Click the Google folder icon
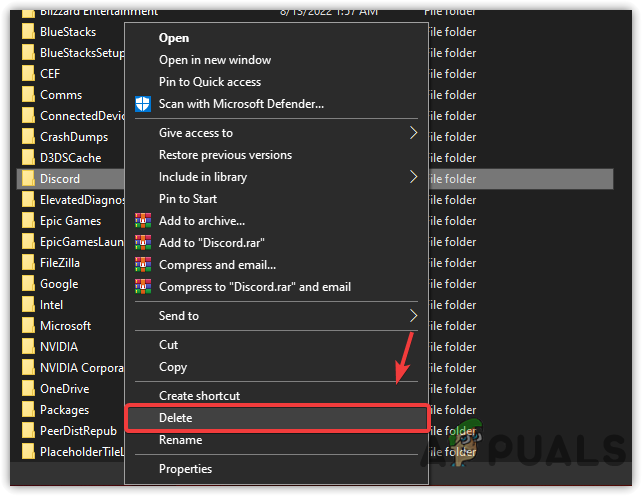This screenshot has width=642, height=496. (28, 284)
